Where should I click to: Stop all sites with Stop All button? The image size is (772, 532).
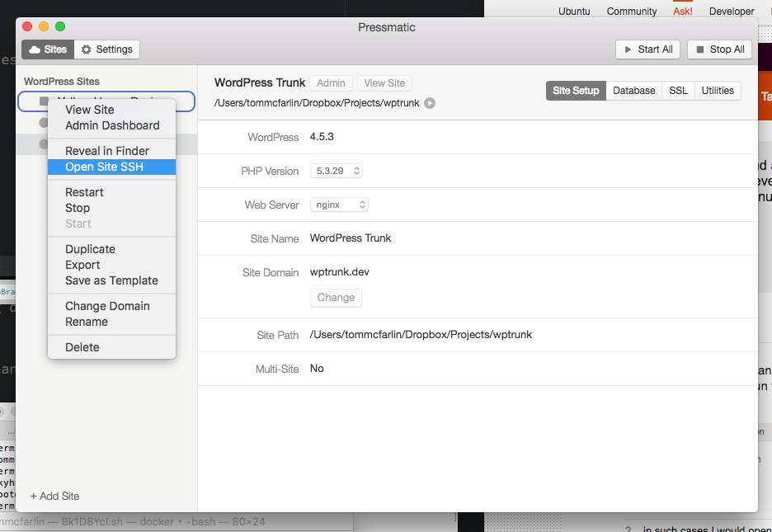coord(719,49)
